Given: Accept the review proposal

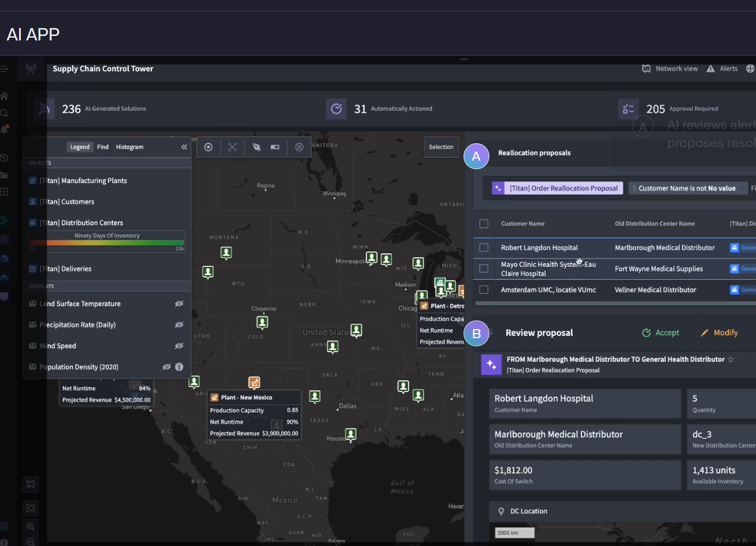Looking at the screenshot, I should pos(661,333).
